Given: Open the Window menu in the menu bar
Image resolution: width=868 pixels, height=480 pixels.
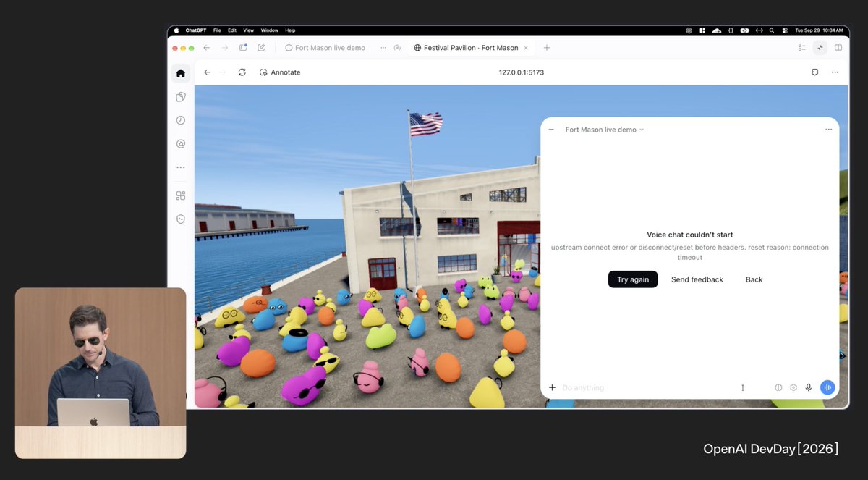Looking at the screenshot, I should (269, 30).
